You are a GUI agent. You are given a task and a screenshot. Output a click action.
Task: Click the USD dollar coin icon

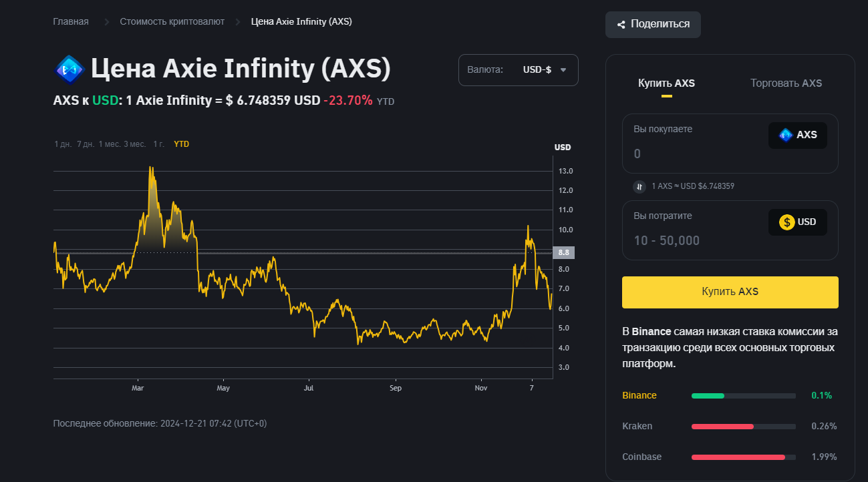click(x=786, y=222)
